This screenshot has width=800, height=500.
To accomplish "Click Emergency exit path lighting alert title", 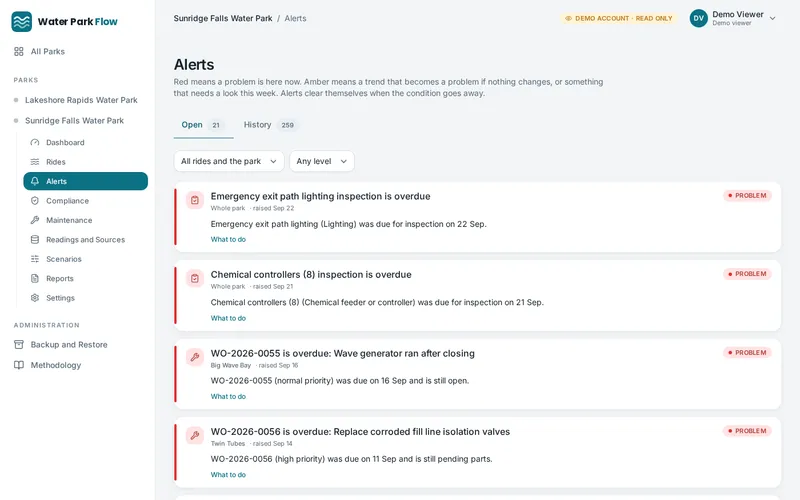I will 320,196.
